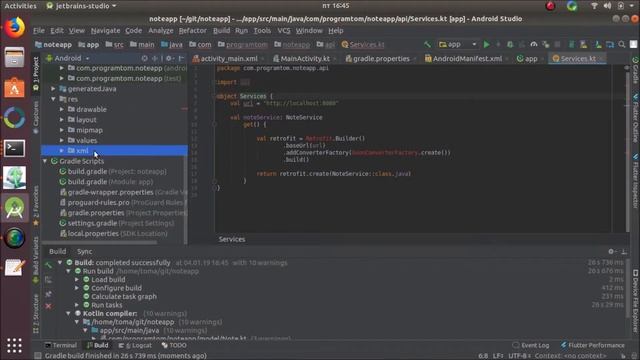Open the VCS menu
The width and height of the screenshot is (640, 360).
click(284, 31)
